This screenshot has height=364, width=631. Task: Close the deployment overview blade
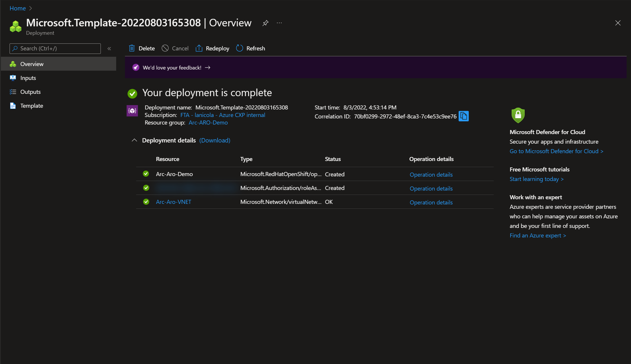point(618,23)
